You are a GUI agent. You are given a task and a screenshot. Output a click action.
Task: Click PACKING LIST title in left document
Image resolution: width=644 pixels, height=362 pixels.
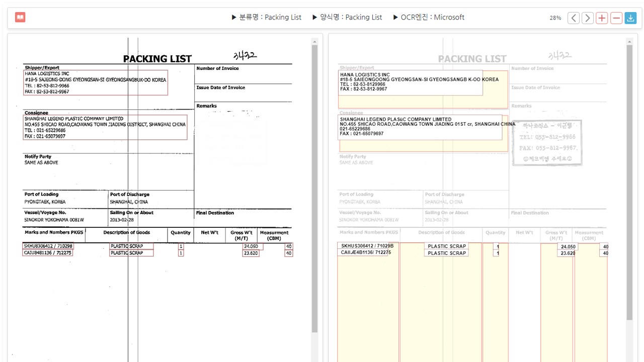click(157, 59)
